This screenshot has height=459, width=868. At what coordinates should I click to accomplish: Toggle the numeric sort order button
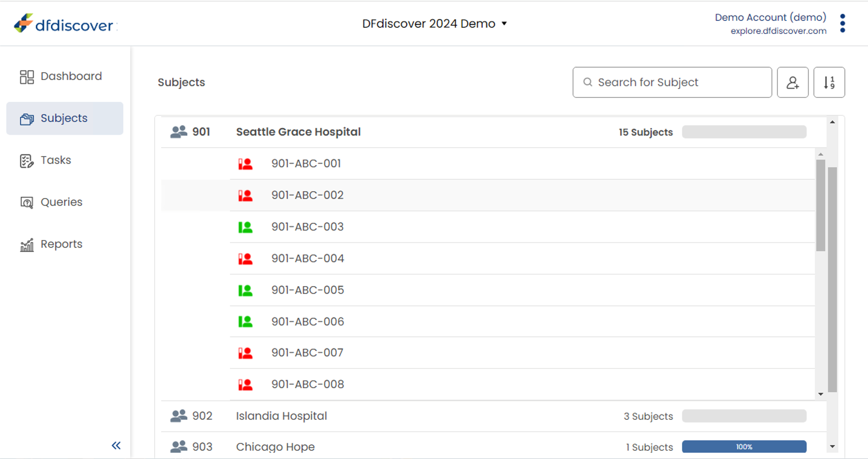[829, 82]
